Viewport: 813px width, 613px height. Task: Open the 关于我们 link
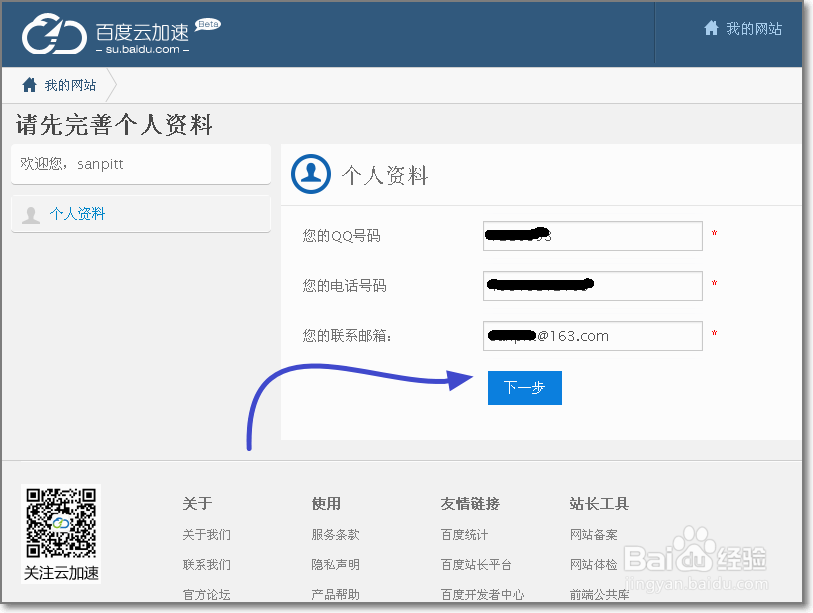[206, 534]
